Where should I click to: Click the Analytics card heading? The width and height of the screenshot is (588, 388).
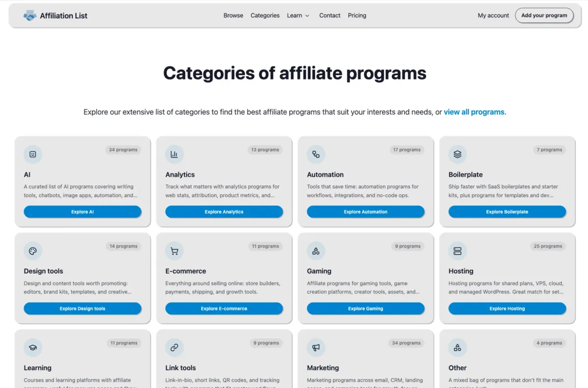[x=180, y=175]
